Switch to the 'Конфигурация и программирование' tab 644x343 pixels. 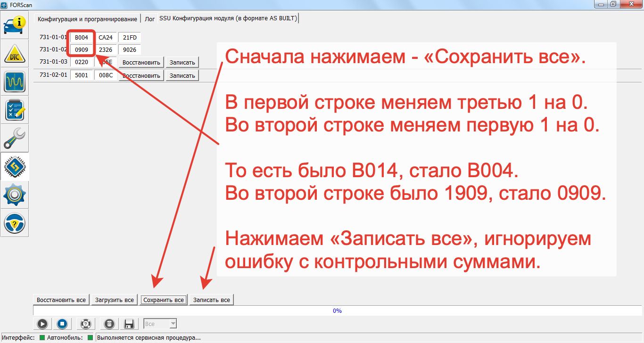point(87,19)
